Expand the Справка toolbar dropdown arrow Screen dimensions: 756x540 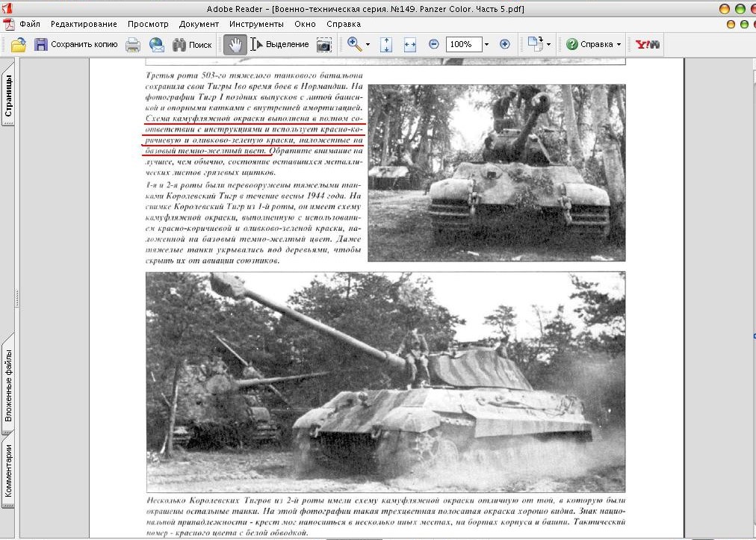coord(619,45)
